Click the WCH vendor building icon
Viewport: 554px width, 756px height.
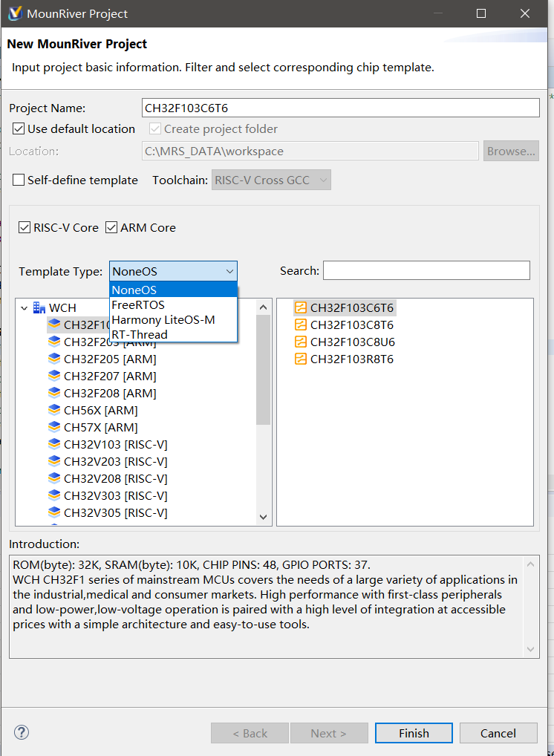pos(39,307)
